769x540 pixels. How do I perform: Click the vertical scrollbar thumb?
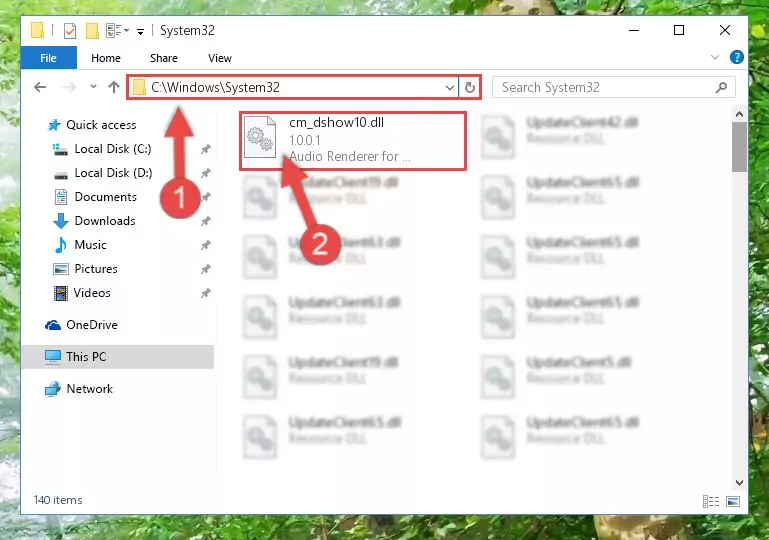pyautogui.click(x=739, y=147)
